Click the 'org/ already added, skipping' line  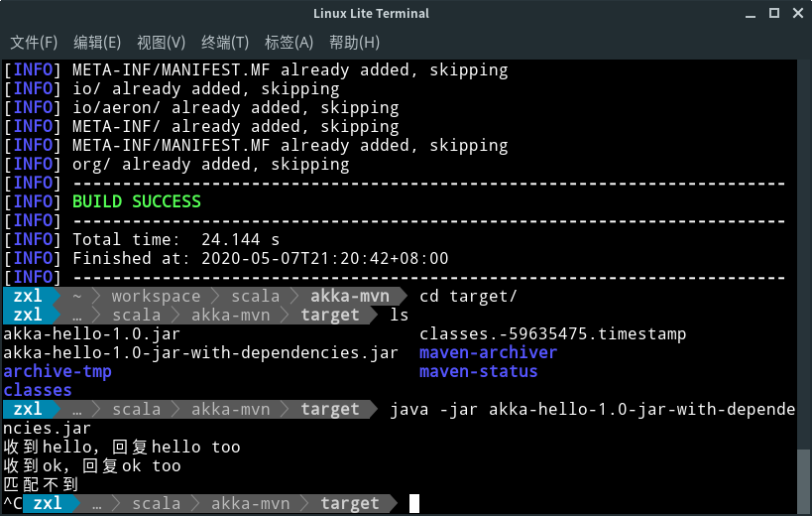tap(211, 165)
